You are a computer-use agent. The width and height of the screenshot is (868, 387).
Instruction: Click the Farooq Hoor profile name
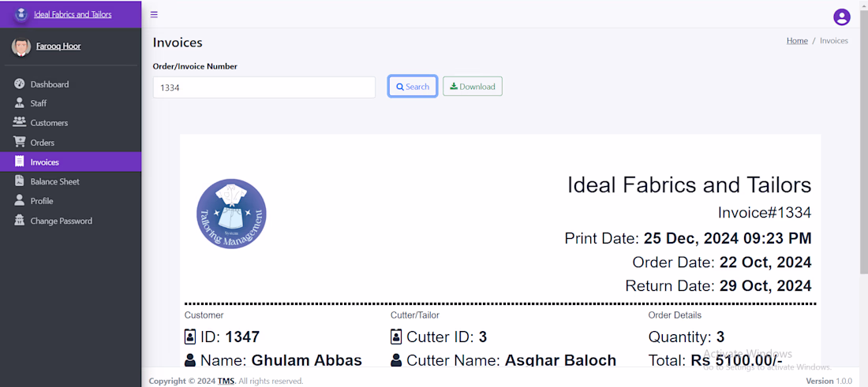(x=58, y=47)
